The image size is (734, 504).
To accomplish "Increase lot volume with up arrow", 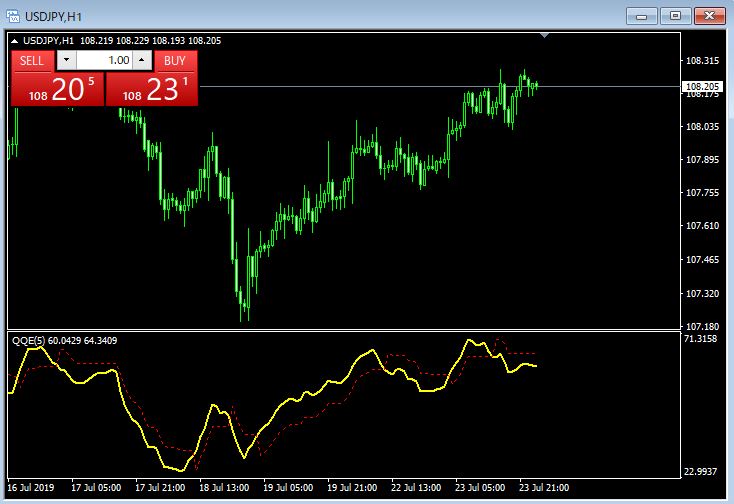I will [x=142, y=60].
